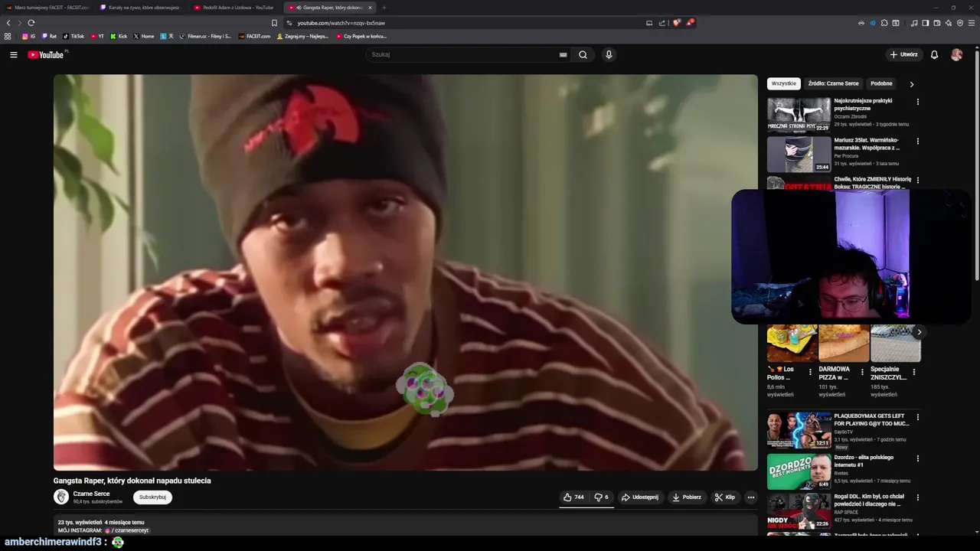Image resolution: width=980 pixels, height=551 pixels.
Task: Open the account avatar menu
Action: (956, 54)
